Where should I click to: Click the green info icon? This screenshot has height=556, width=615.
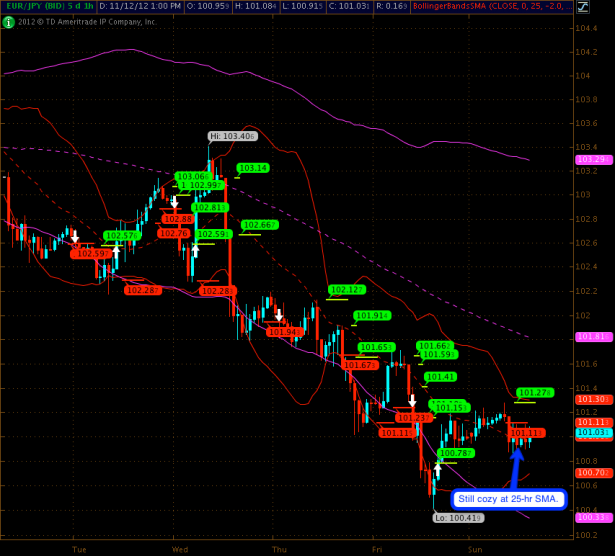[x=8, y=21]
